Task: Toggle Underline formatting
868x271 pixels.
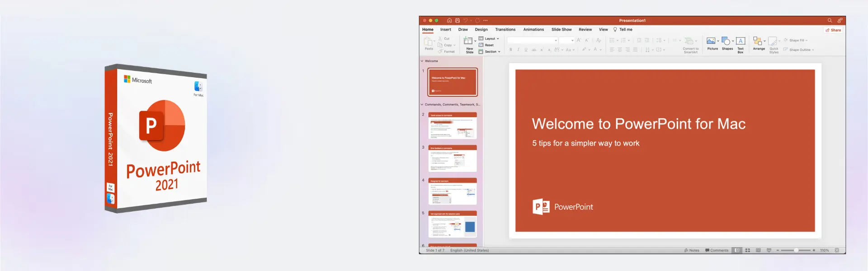Action: (x=526, y=50)
